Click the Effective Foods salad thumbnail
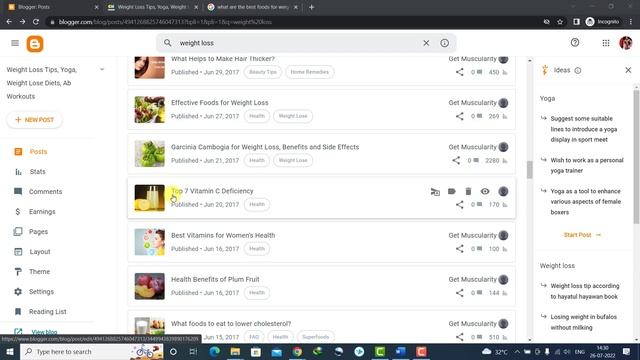 [x=150, y=109]
